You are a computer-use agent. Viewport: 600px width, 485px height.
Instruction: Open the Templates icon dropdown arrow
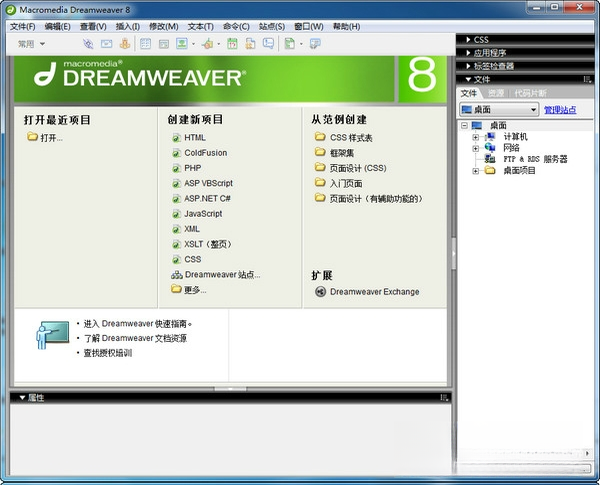[301, 44]
